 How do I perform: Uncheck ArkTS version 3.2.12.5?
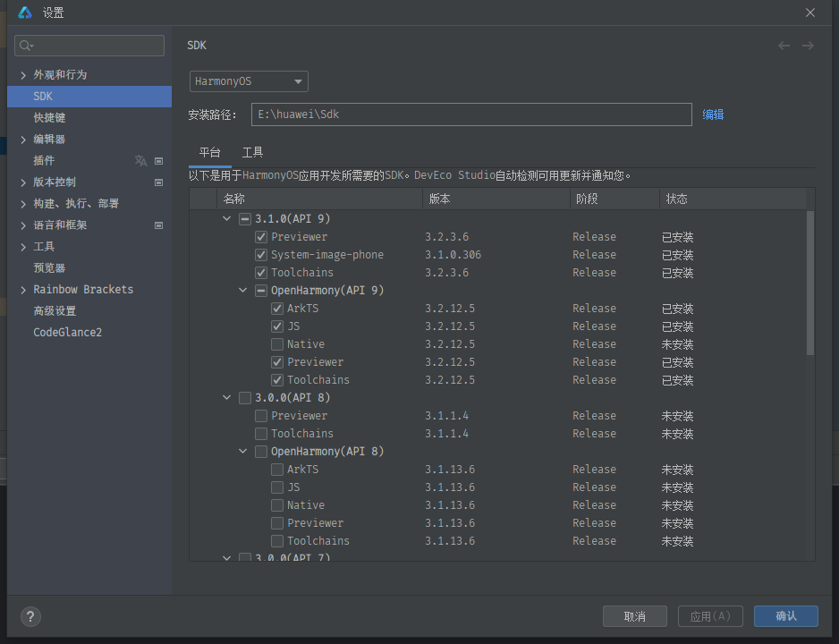(x=277, y=309)
